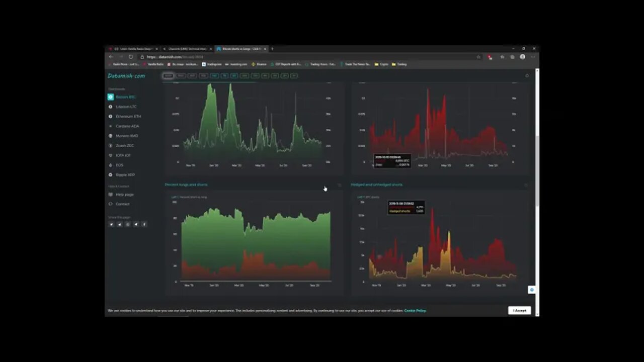Share this page on Facebook

[x=144, y=224]
